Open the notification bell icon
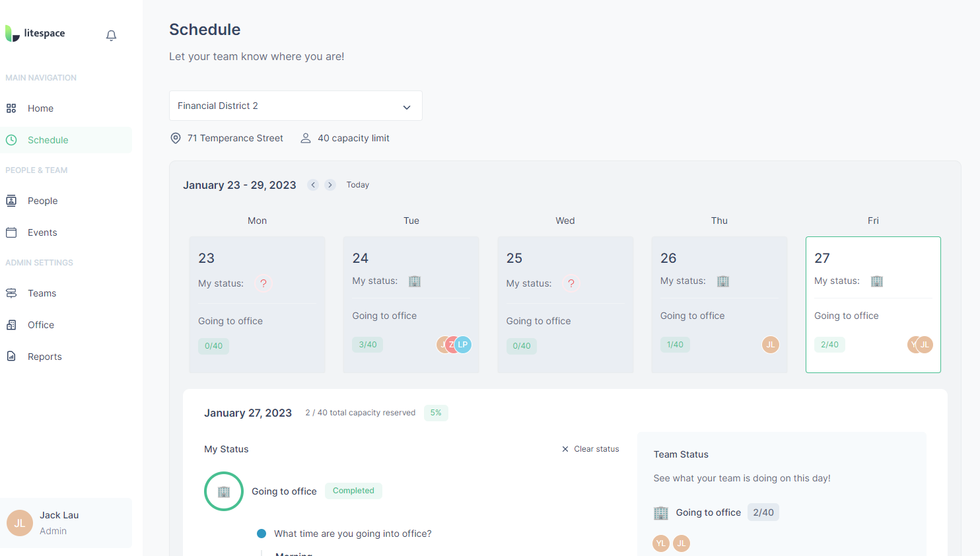The image size is (980, 556). (x=111, y=35)
